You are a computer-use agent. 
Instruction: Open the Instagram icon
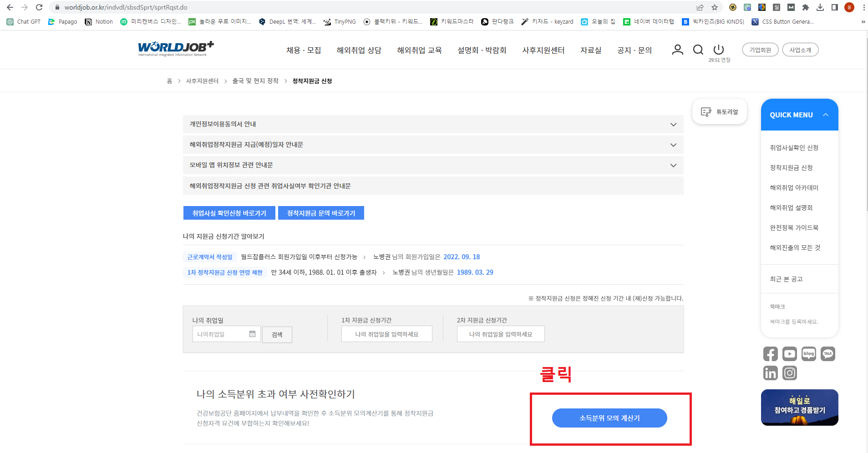point(790,372)
